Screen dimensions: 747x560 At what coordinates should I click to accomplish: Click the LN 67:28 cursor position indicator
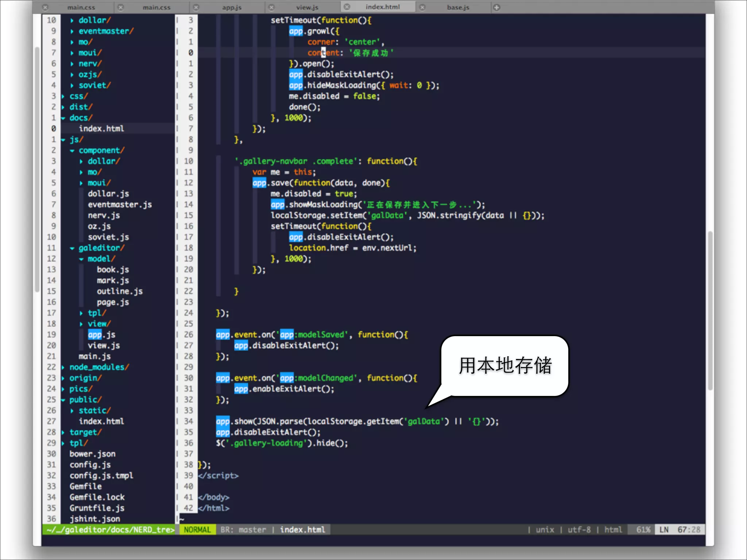680,530
